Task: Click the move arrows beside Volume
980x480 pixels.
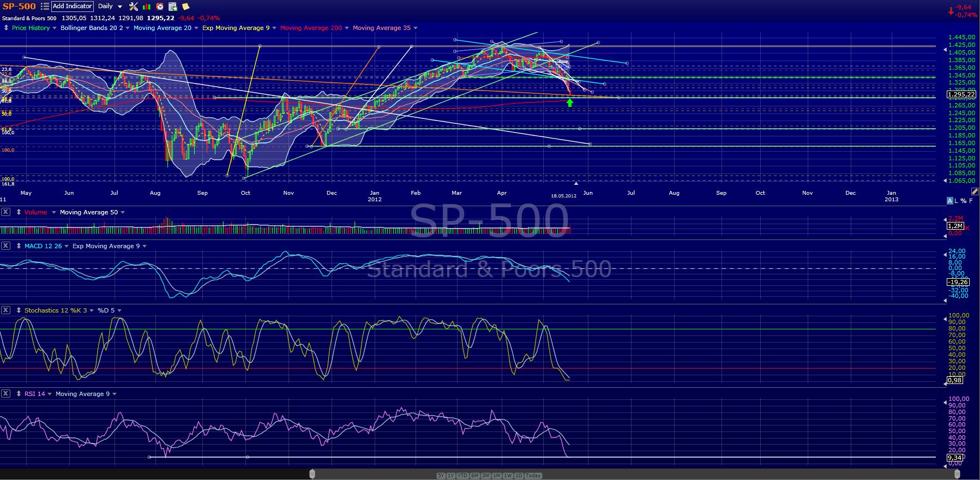Action: click(19, 212)
